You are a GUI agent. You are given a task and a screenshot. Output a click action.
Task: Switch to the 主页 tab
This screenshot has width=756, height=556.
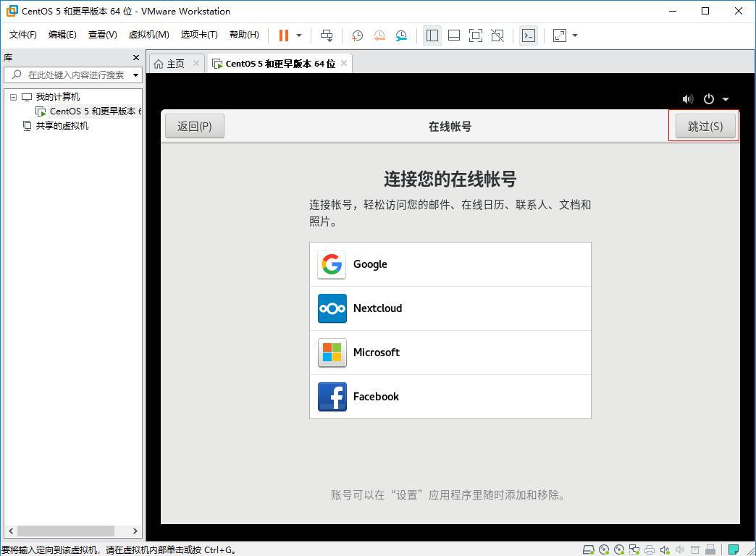175,63
